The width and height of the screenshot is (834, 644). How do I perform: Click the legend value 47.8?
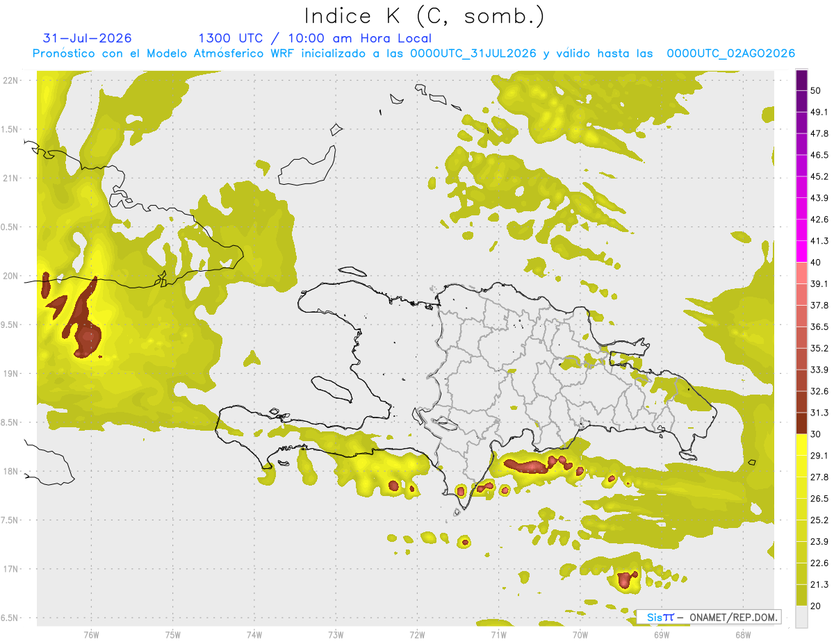pos(819,133)
